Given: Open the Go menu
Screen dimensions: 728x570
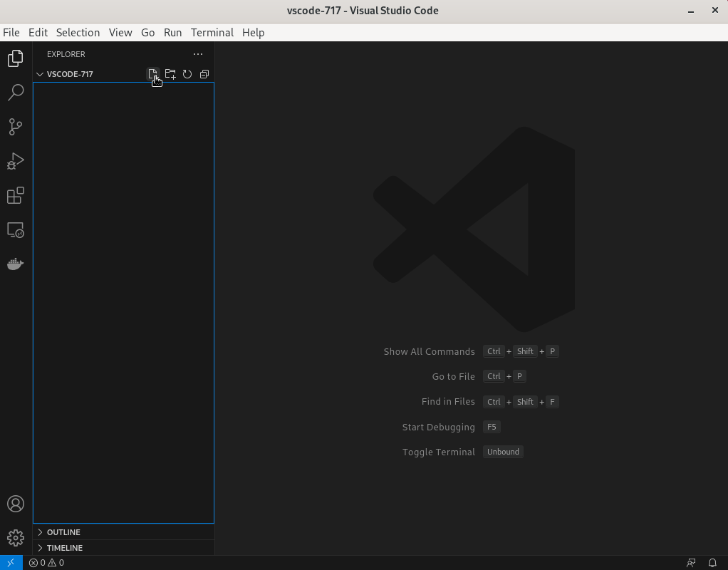Looking at the screenshot, I should [147, 33].
